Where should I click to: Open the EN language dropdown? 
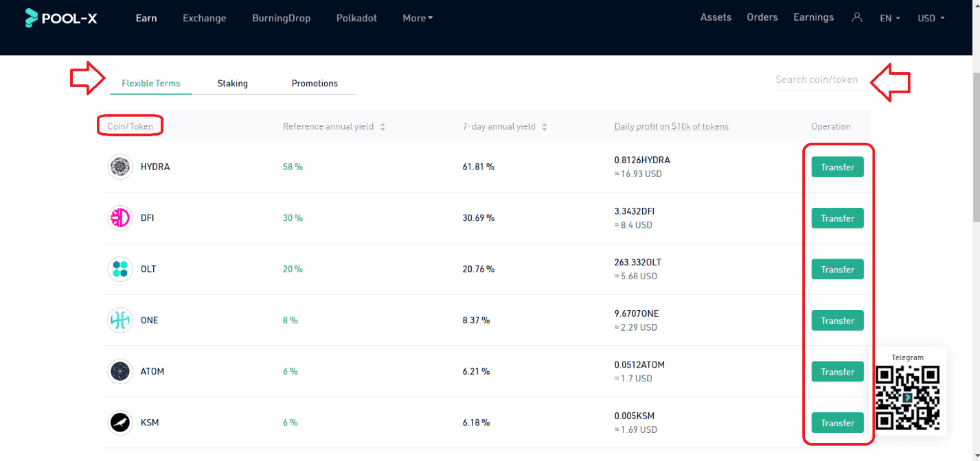coord(890,19)
